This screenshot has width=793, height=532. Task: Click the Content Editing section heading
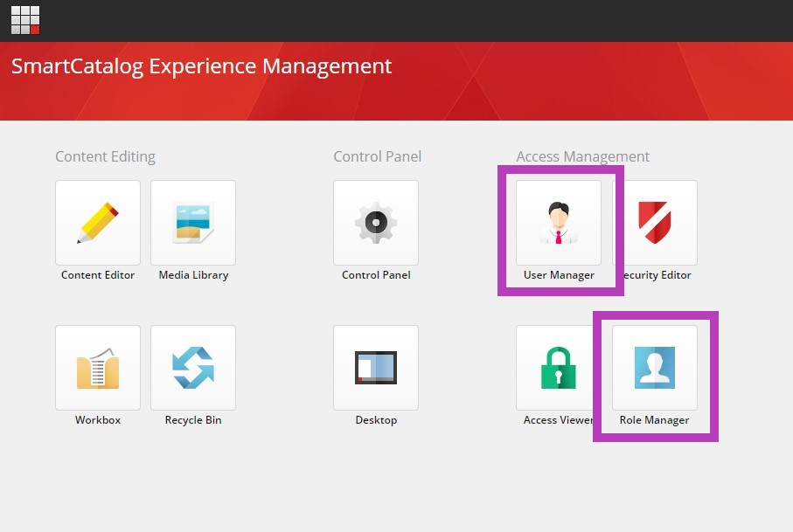pos(105,156)
